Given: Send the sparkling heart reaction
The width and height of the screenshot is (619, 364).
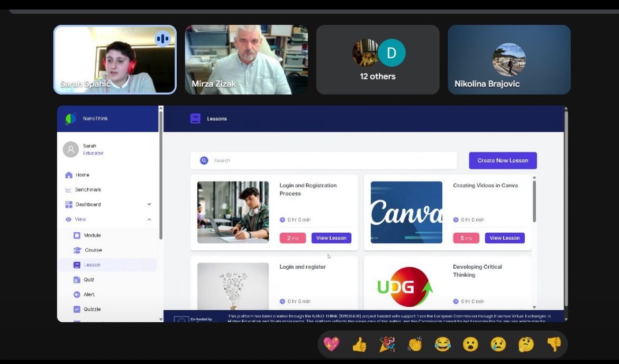Looking at the screenshot, I should (331, 344).
